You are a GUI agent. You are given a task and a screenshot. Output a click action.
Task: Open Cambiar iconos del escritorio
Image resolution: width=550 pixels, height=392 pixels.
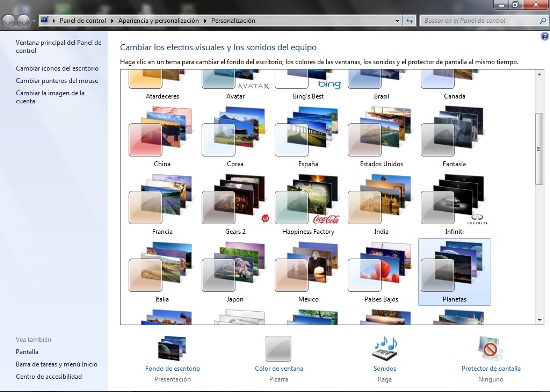point(57,68)
